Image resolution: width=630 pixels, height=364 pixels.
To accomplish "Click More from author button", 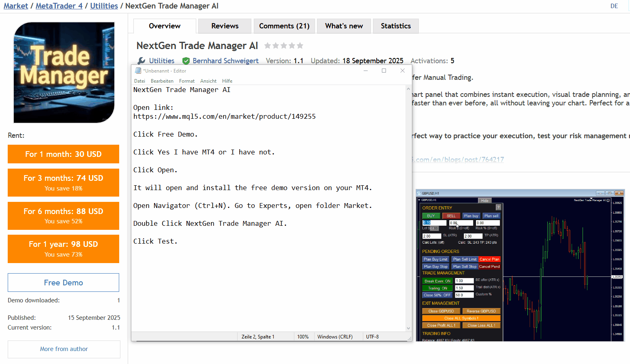I will click(x=64, y=349).
